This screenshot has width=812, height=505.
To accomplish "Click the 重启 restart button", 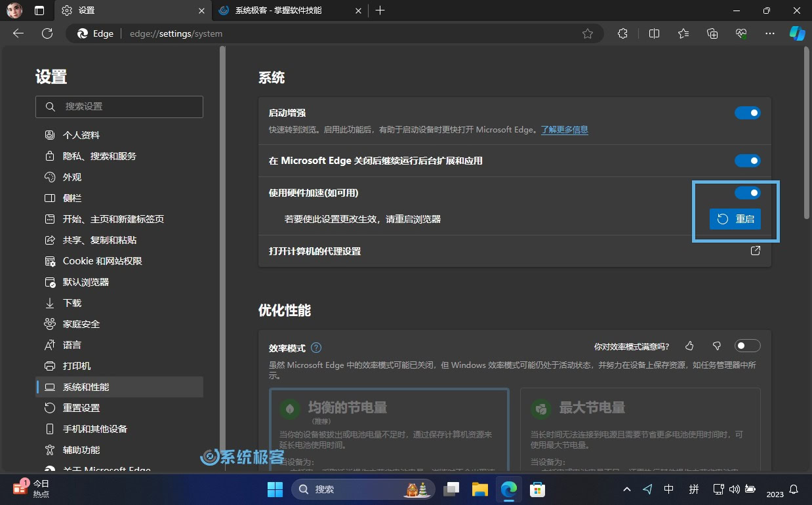I will [735, 219].
